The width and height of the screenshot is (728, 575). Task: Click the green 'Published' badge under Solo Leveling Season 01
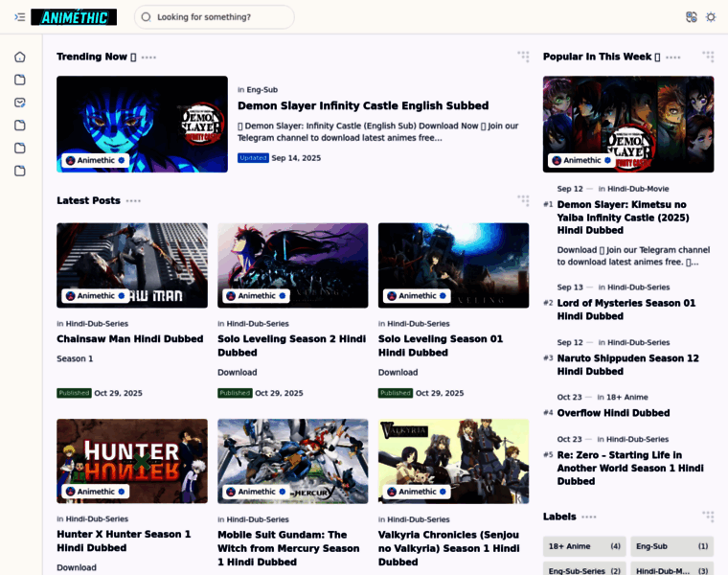coord(396,393)
